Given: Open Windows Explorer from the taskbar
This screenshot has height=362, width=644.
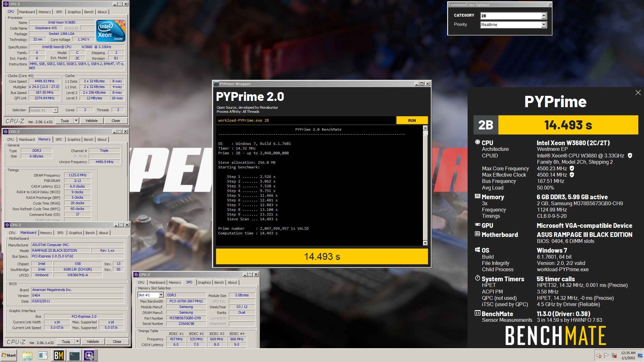Looking at the screenshot, I should pyautogui.click(x=27, y=356).
